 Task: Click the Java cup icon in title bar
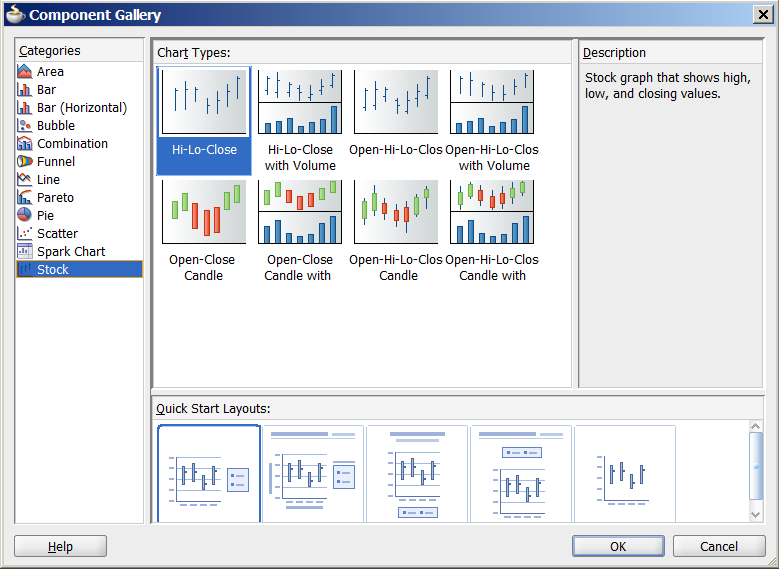(x=15, y=14)
